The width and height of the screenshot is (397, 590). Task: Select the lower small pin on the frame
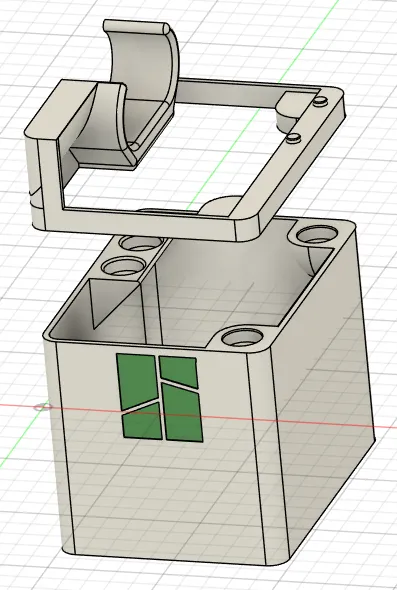click(x=294, y=138)
